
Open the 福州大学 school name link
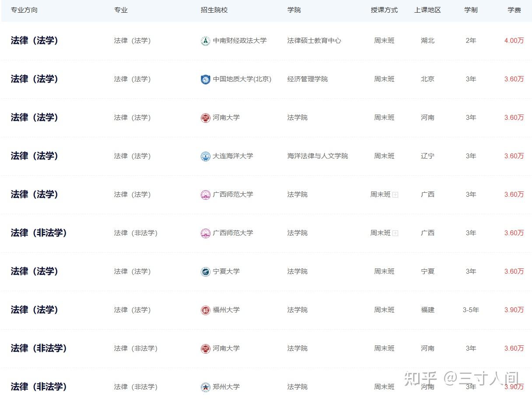point(226,310)
